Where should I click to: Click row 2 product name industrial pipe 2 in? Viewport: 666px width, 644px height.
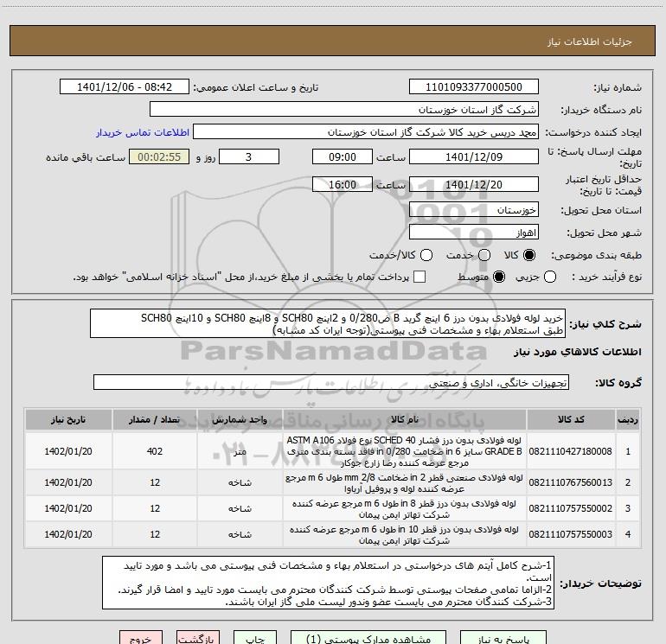pyautogui.click(x=405, y=483)
